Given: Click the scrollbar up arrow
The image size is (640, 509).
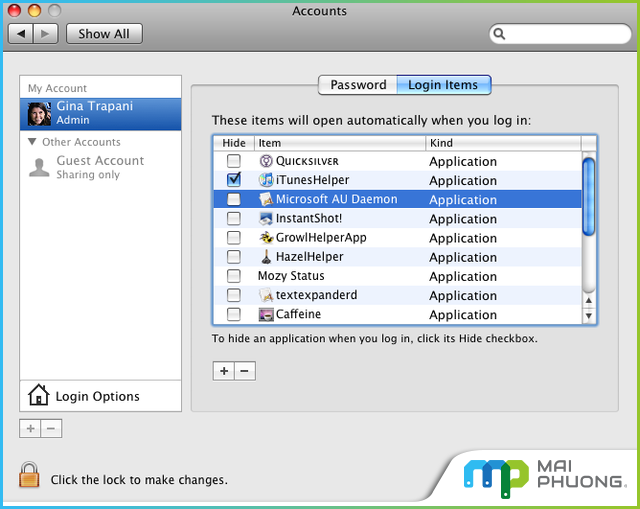Looking at the screenshot, I should coord(588,300).
